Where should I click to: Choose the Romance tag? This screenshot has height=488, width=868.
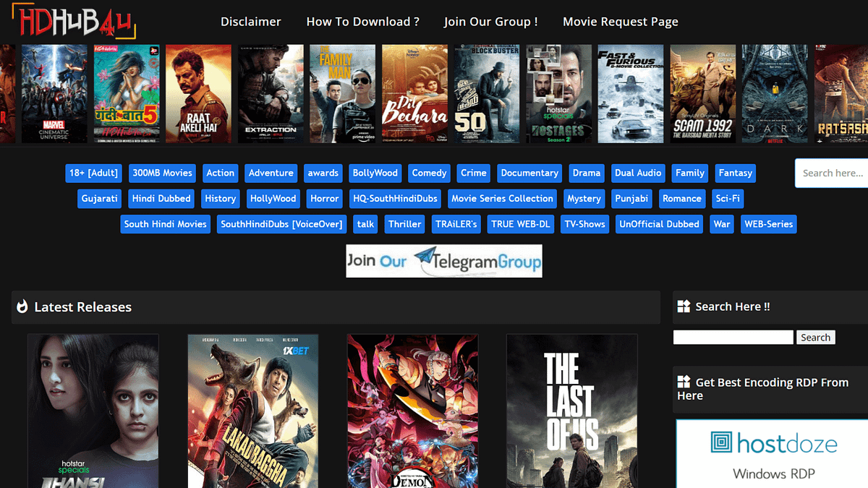coord(682,199)
